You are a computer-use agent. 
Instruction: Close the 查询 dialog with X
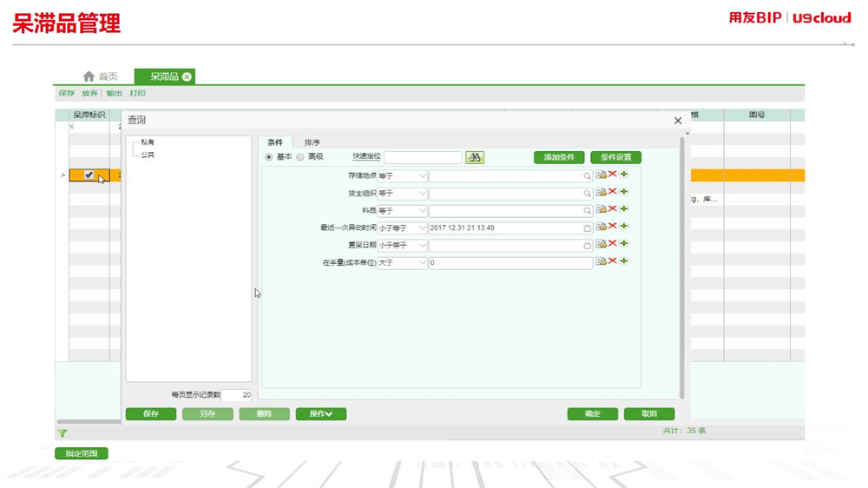coord(678,121)
